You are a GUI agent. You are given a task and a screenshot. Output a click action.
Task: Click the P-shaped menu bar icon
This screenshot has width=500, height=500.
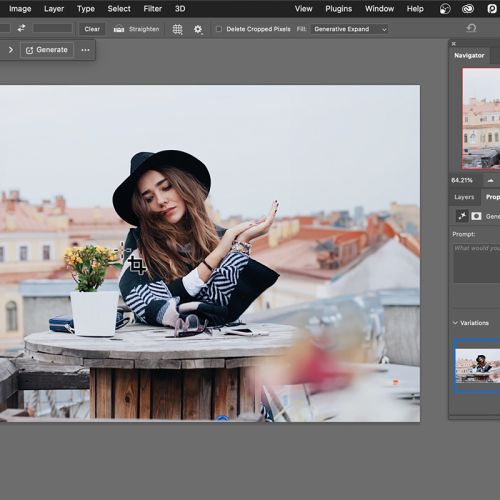click(x=492, y=9)
